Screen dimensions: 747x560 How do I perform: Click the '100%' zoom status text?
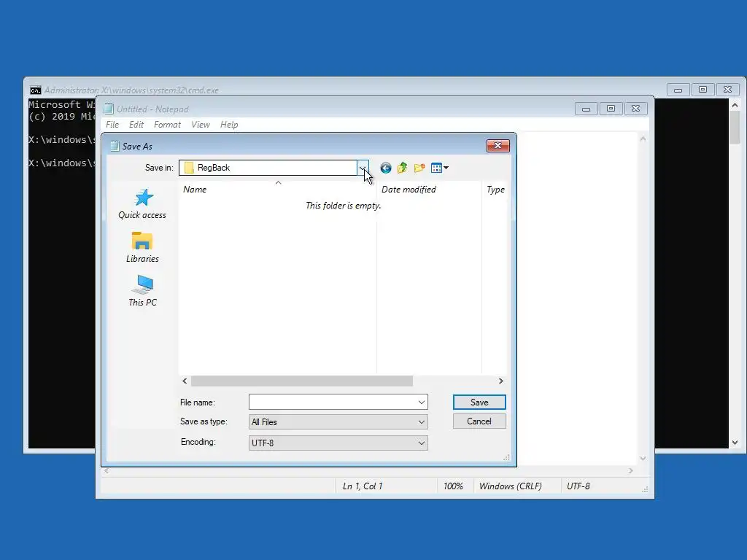[453, 486]
